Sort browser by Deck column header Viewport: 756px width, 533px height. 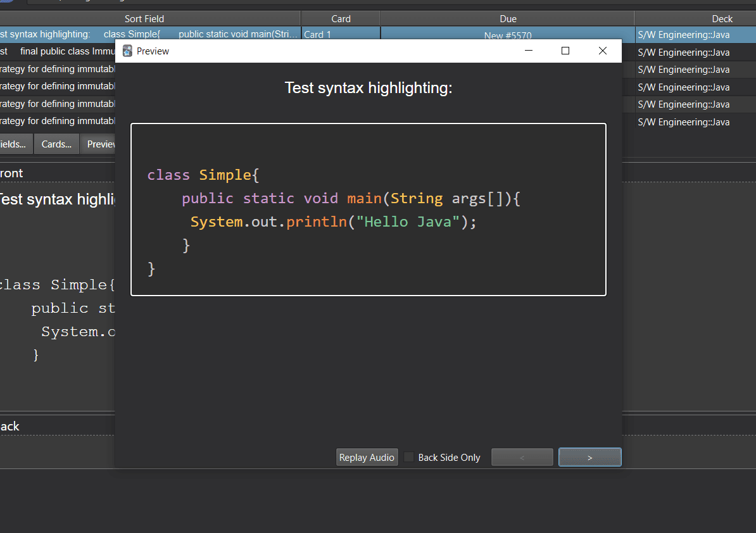(x=722, y=19)
